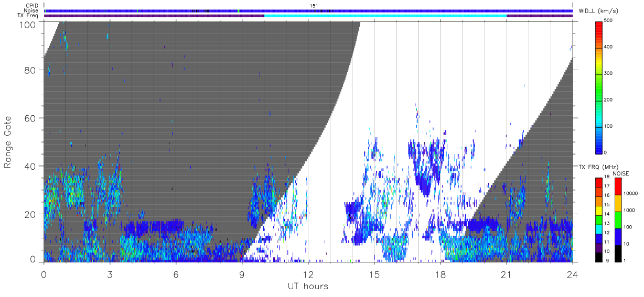
Task: Click the CPID value 151
Action: (x=314, y=5)
